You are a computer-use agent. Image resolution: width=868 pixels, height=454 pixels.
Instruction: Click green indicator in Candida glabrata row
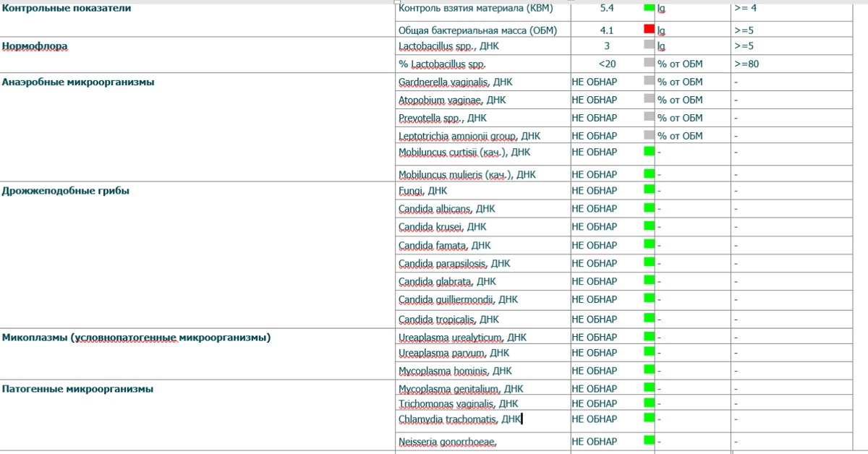tap(649, 280)
